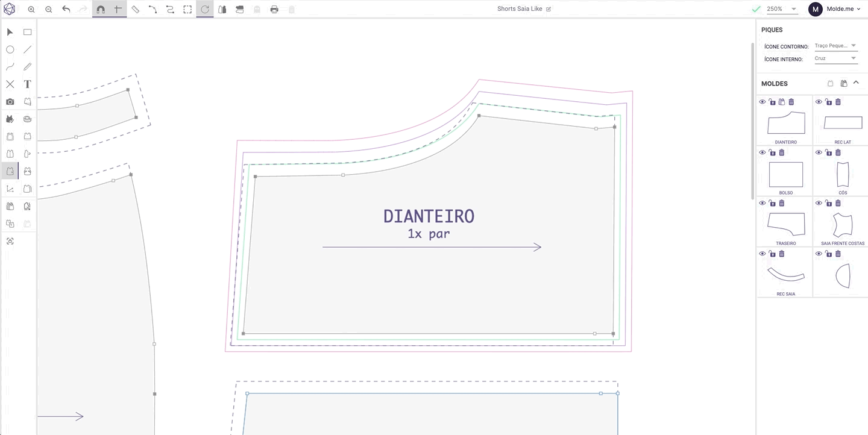
Task: Activate the Text tool
Action: point(27,84)
